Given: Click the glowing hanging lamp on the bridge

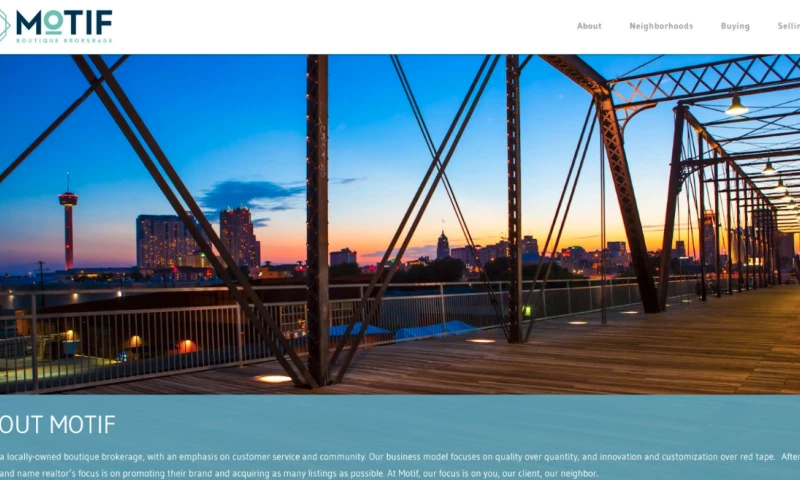Looking at the screenshot, I should pos(736,106).
